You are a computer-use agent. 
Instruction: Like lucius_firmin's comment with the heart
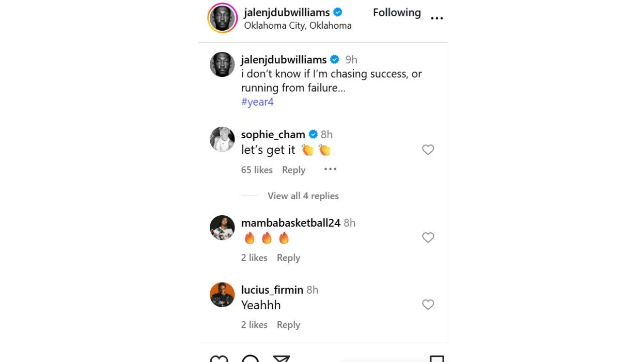pyautogui.click(x=428, y=305)
